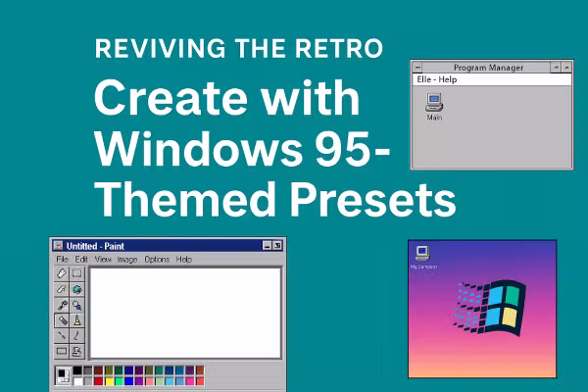Click inside the white Paint canvas
Screen dimensions: 588x392
tap(185, 313)
